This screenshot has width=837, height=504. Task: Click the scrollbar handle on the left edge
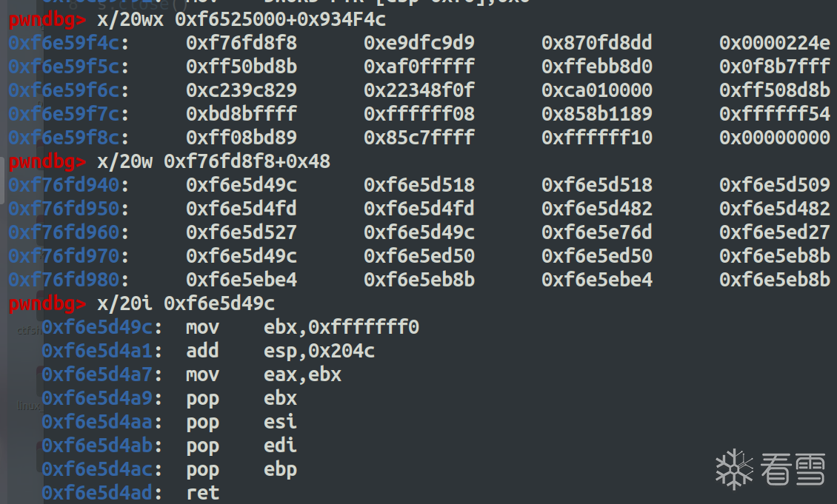3,178
